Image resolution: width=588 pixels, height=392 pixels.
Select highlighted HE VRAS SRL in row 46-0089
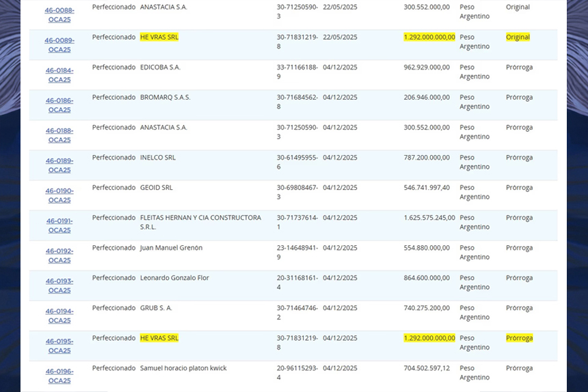(159, 37)
